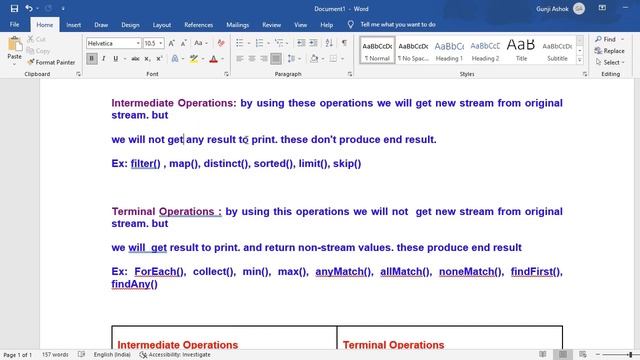Switch to Web Layout view
This screenshot has height=360, width=640.
coord(583,354)
